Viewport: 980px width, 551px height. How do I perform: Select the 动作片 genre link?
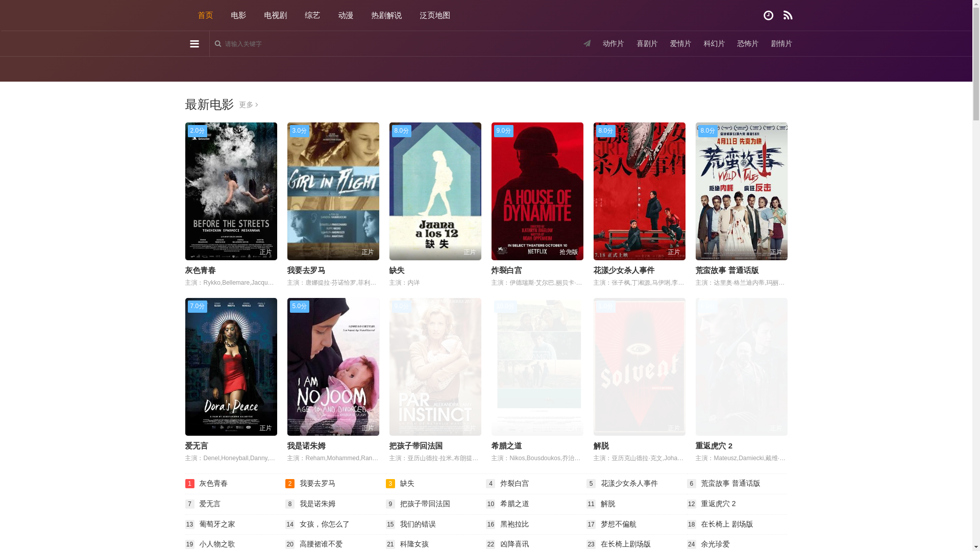tap(613, 44)
